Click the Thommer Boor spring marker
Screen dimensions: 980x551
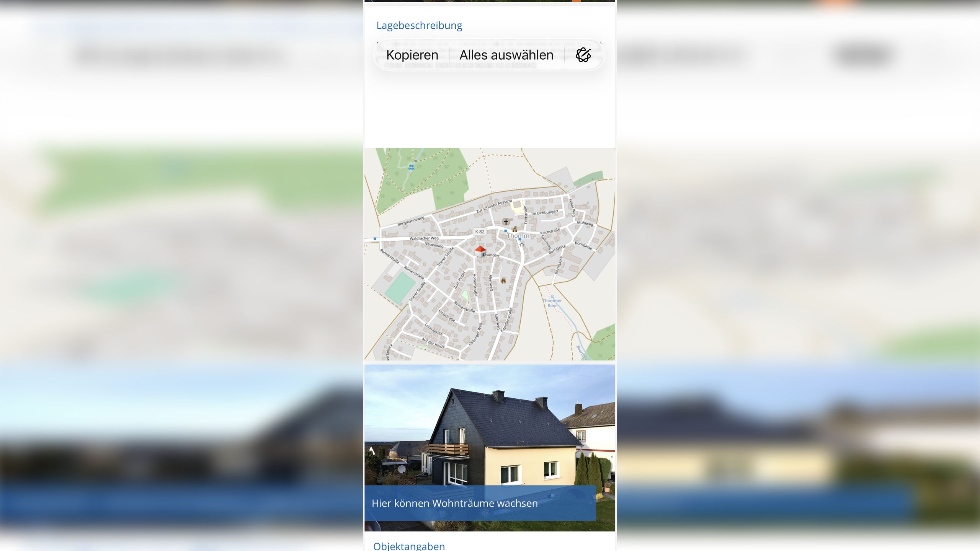point(552,297)
